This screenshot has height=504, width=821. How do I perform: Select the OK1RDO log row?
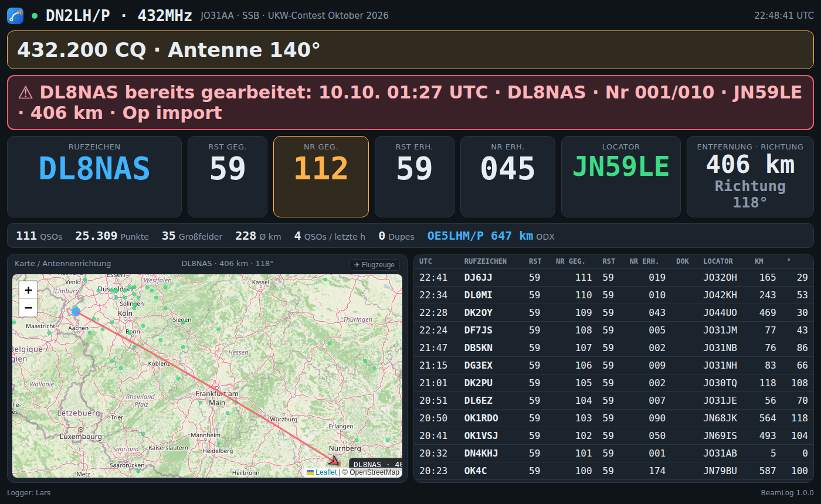tap(613, 418)
